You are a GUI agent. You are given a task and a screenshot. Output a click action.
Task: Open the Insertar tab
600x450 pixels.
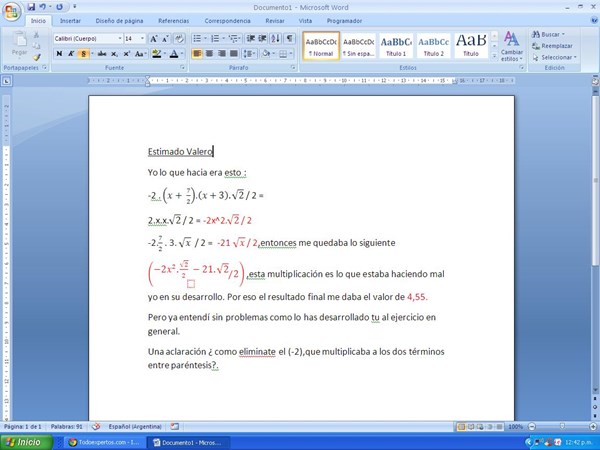click(x=70, y=21)
